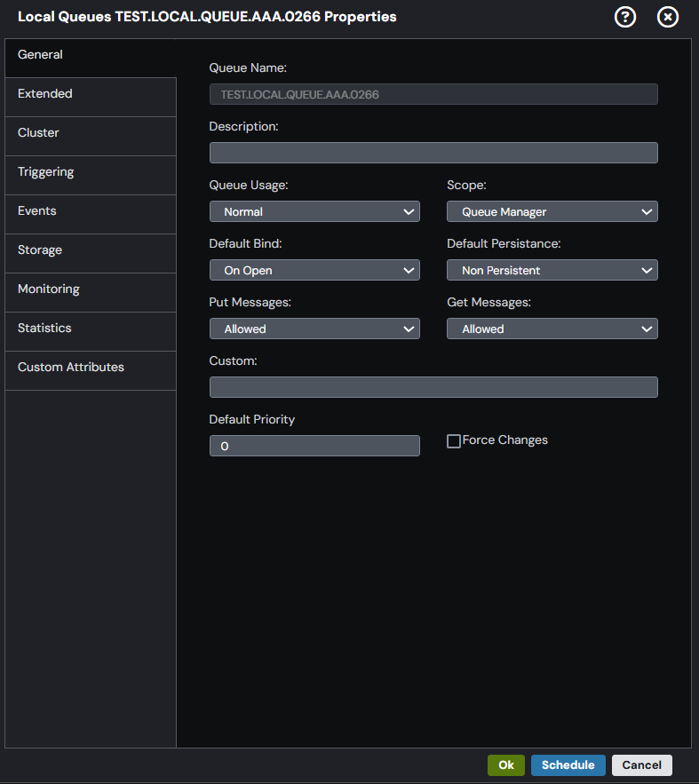Expand the Scope dropdown
The height and width of the screenshot is (784, 699).
(x=552, y=211)
